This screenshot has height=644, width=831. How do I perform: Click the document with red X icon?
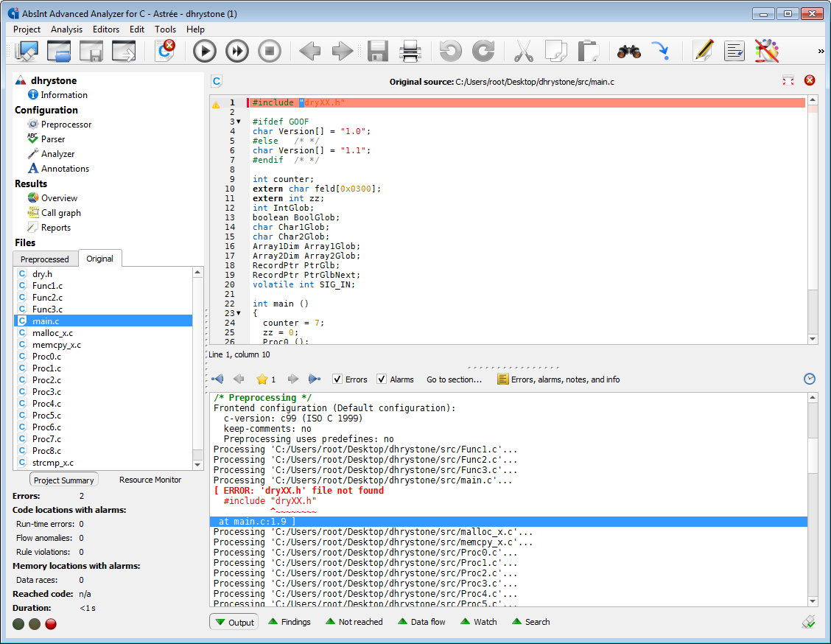click(x=165, y=50)
